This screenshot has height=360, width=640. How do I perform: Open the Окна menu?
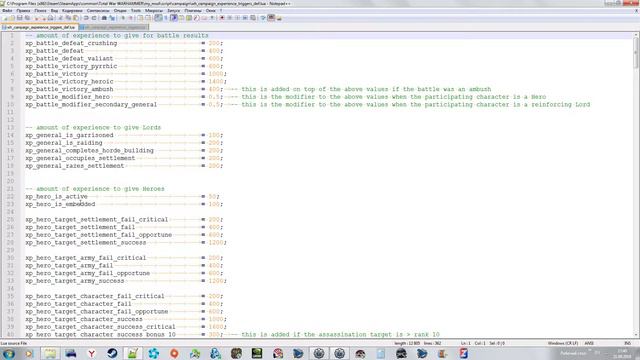(x=211, y=11)
